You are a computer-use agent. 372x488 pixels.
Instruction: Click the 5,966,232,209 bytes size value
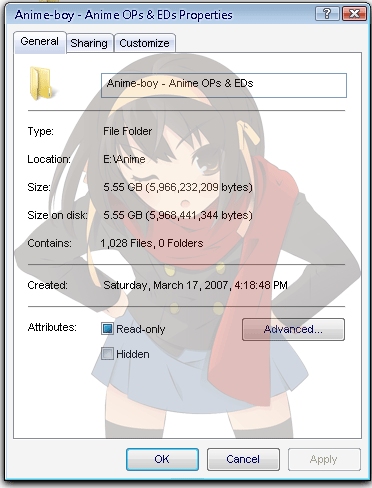[199, 187]
